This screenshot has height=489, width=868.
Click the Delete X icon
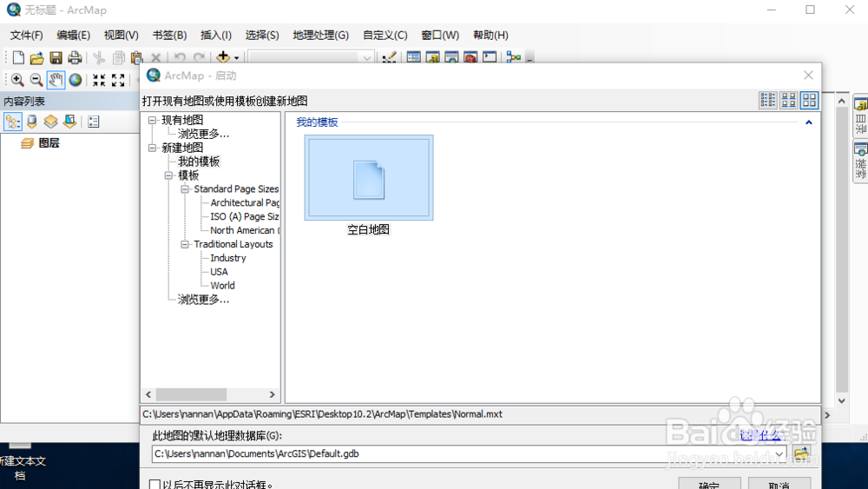coord(156,57)
